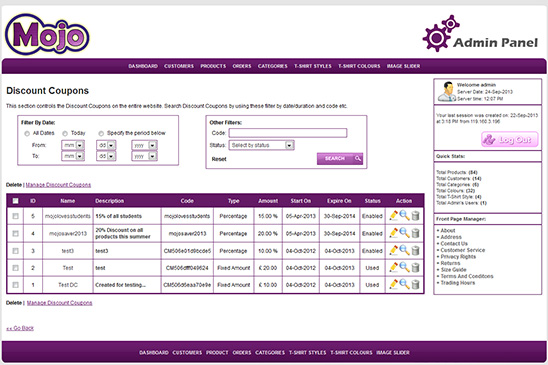Image resolution: width=548 pixels, height=365 pixels.
Task: Select the All Dates radio button
Action: coord(27,134)
